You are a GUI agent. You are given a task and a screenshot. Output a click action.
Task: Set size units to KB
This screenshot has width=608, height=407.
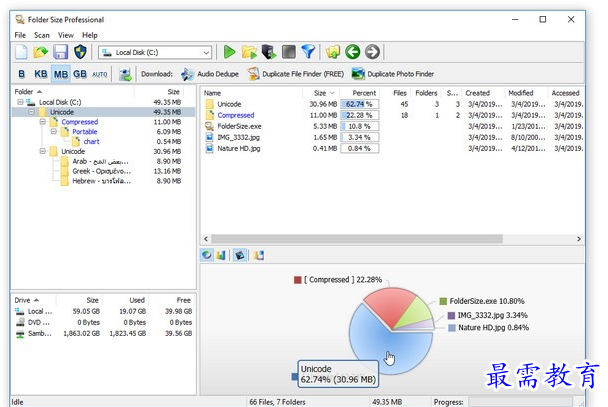(41, 74)
